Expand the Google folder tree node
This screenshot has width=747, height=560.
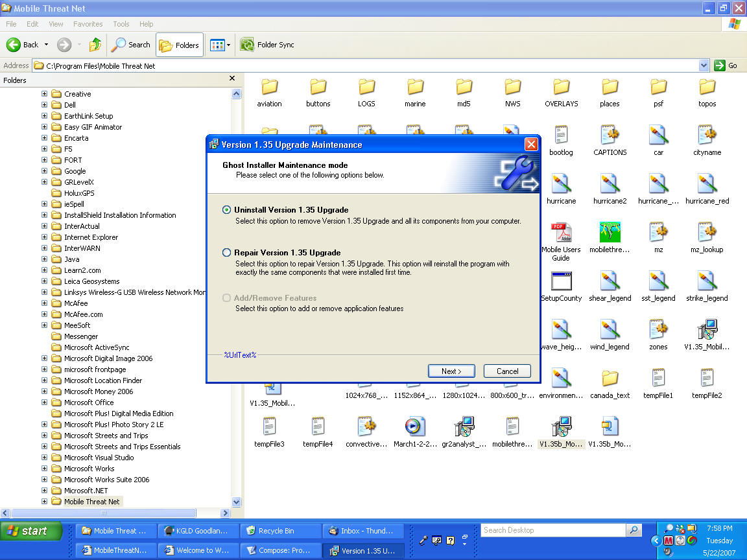tap(44, 171)
